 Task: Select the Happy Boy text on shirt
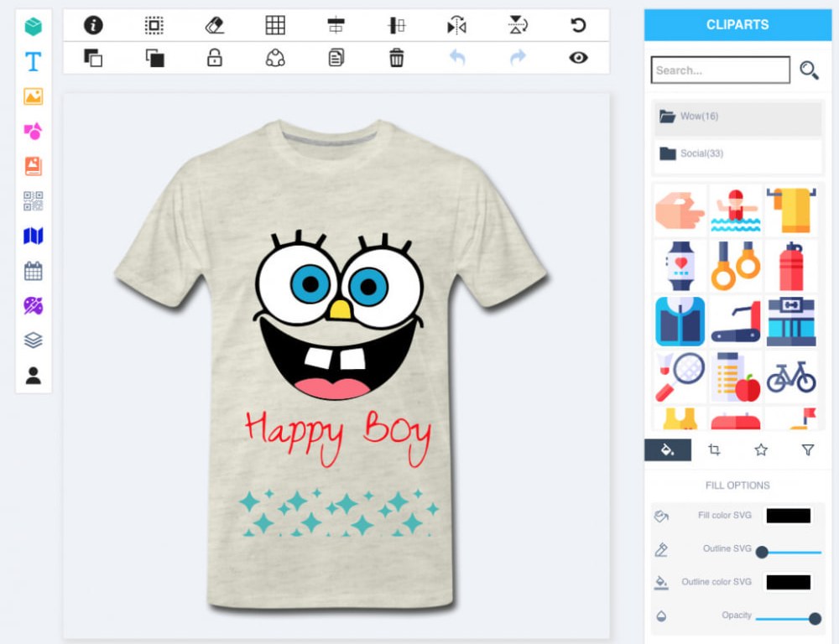[338, 438]
